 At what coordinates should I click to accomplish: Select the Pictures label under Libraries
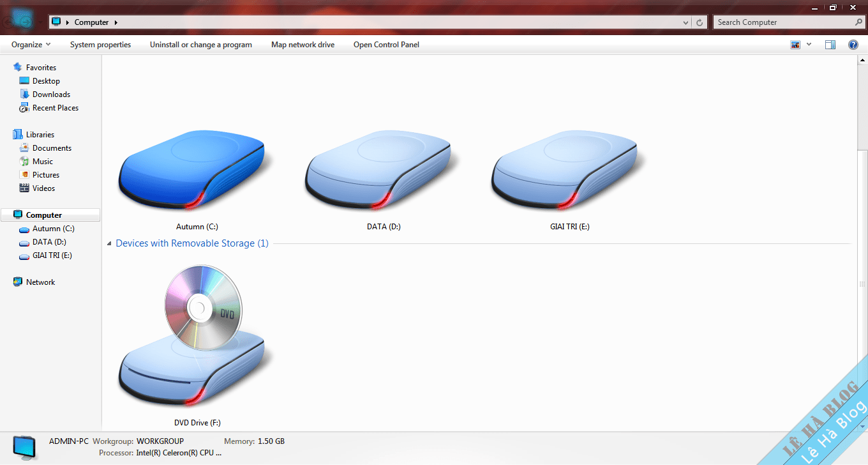tap(46, 175)
